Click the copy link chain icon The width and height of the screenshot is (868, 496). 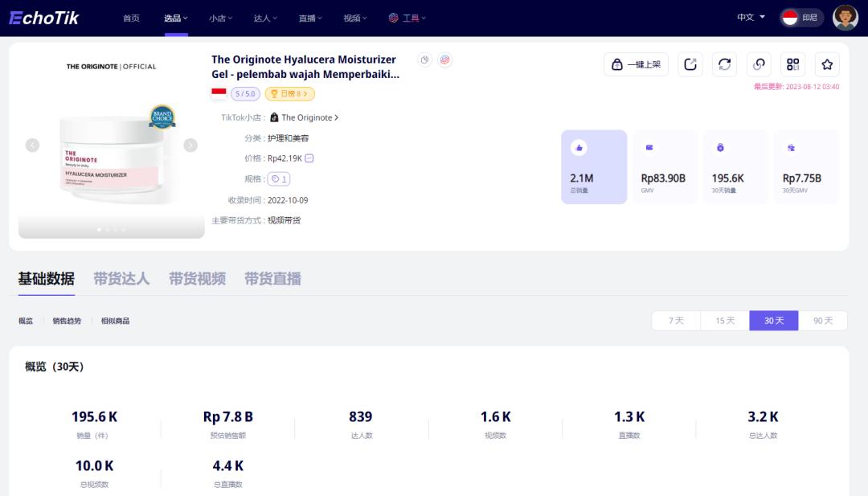pyautogui.click(x=759, y=64)
